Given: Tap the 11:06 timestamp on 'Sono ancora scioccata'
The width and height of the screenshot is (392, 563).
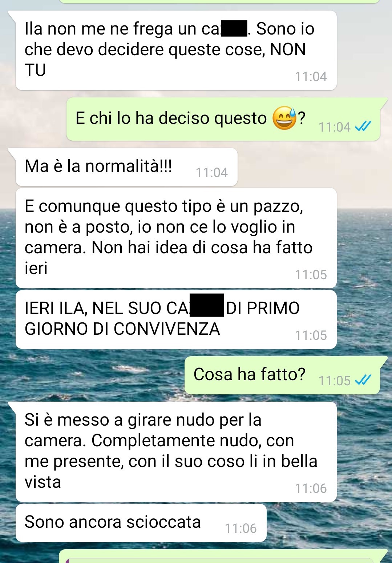Looking at the screenshot, I should pyautogui.click(x=241, y=528).
